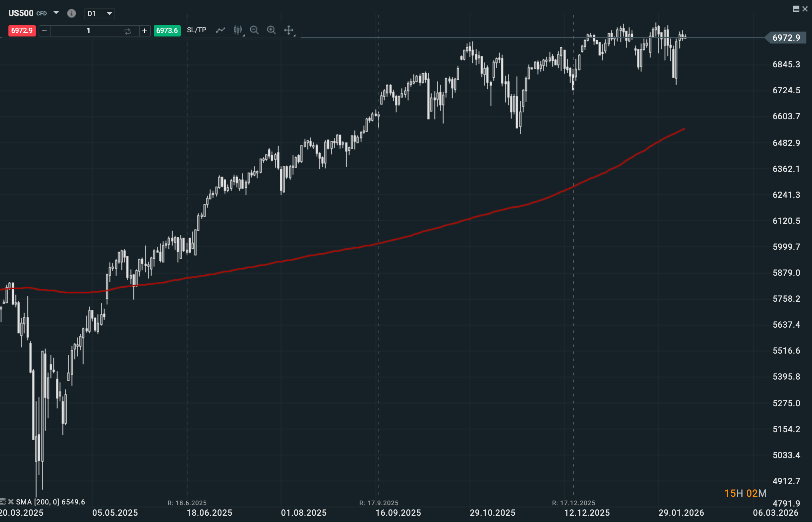Toggle the volume units swap icon

[x=128, y=31]
